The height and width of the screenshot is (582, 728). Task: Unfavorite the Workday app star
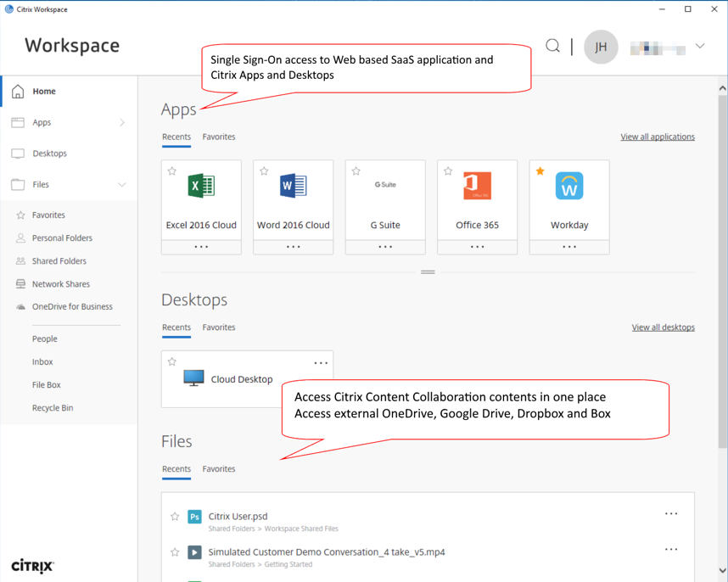(540, 171)
